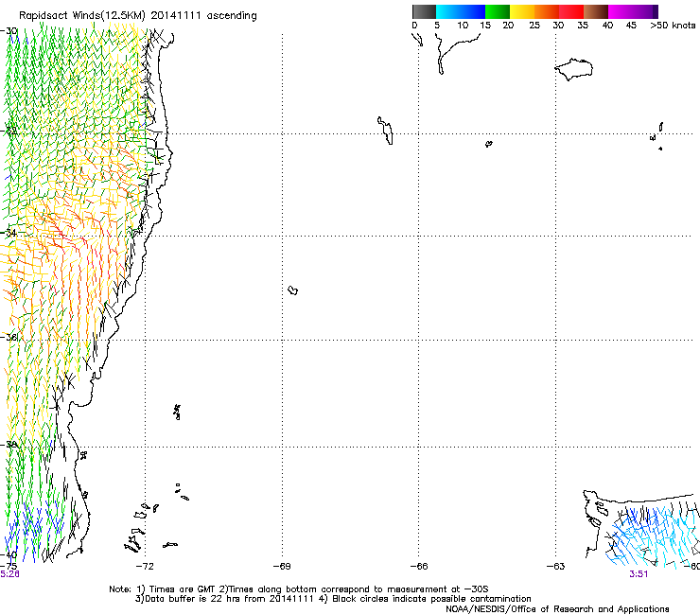Click the '30' legend scale label
Viewport: 700px width, 615px height.
click(558, 26)
